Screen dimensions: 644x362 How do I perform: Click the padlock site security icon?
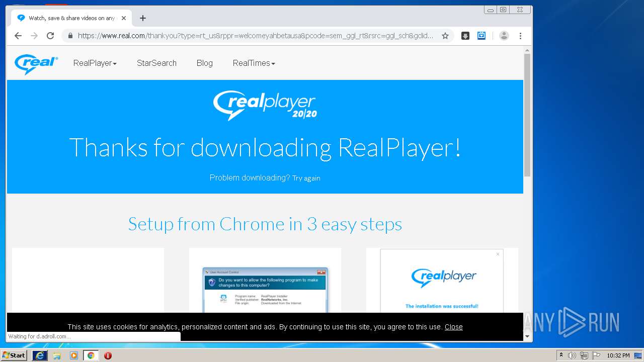tap(70, 36)
